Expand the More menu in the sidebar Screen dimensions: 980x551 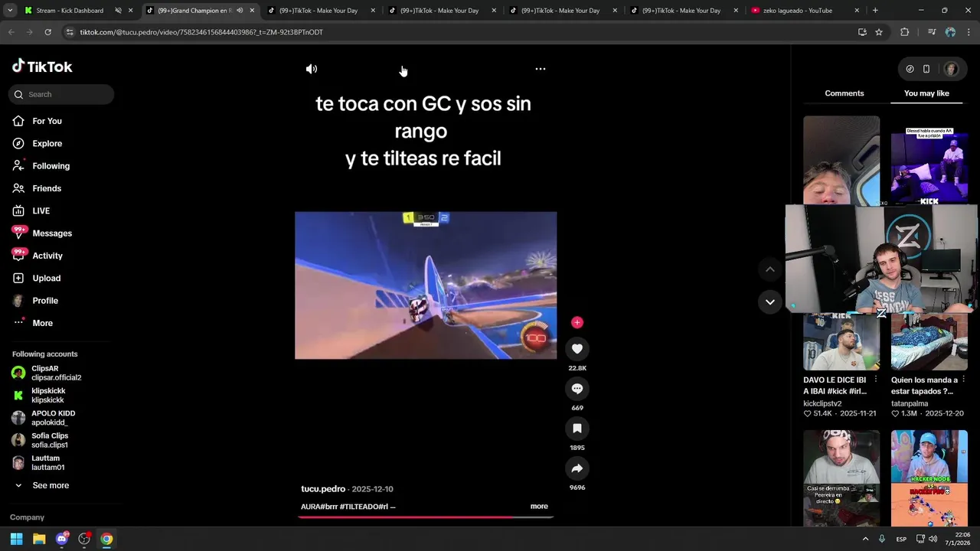pos(42,323)
